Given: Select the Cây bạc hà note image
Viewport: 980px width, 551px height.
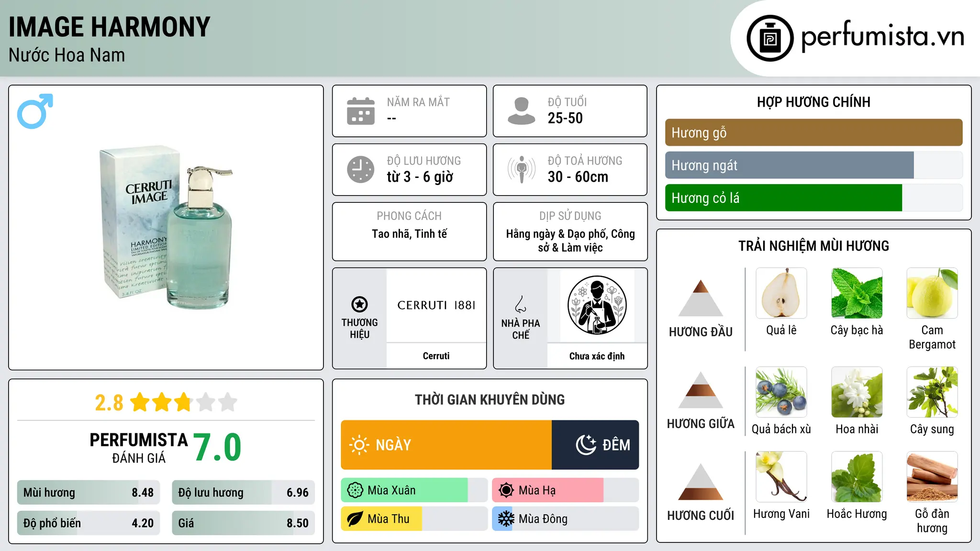Looking at the screenshot, I should pos(857,293).
